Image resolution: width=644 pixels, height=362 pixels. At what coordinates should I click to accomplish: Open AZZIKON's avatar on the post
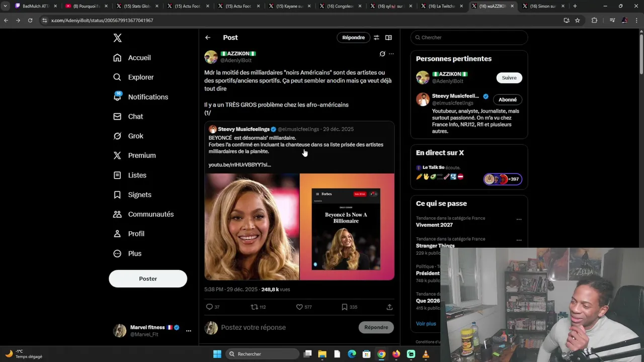[211, 57]
